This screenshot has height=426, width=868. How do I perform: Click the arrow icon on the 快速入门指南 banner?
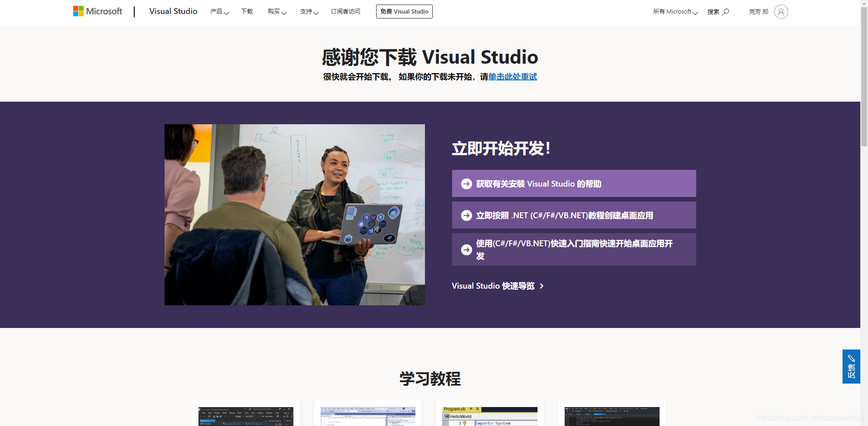click(x=466, y=249)
